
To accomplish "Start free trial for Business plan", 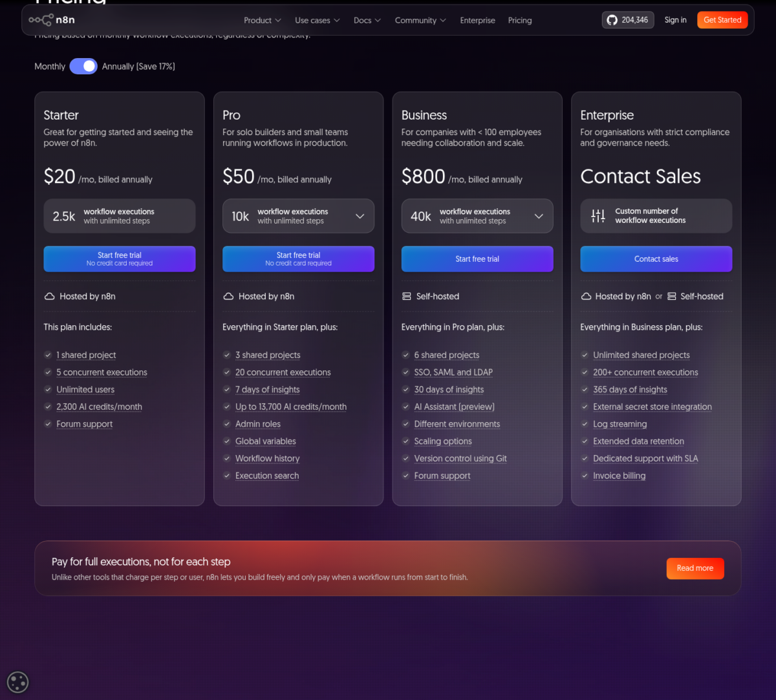I will click(x=477, y=259).
